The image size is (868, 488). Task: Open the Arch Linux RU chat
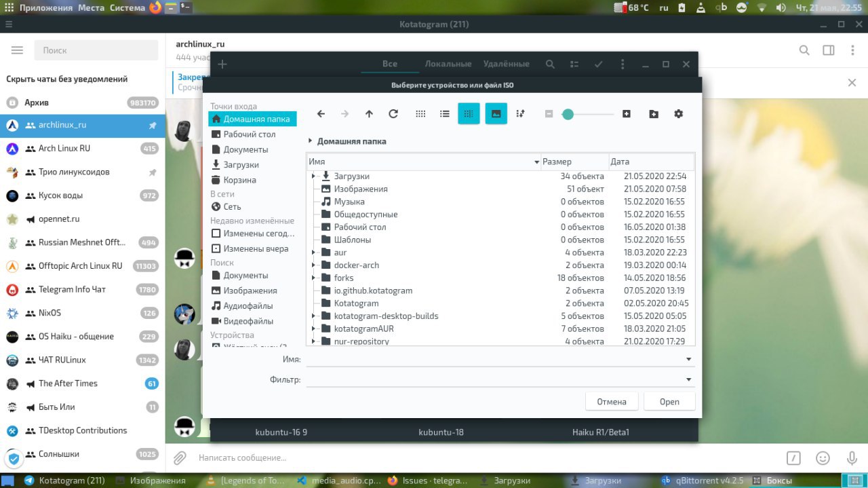[82, 149]
